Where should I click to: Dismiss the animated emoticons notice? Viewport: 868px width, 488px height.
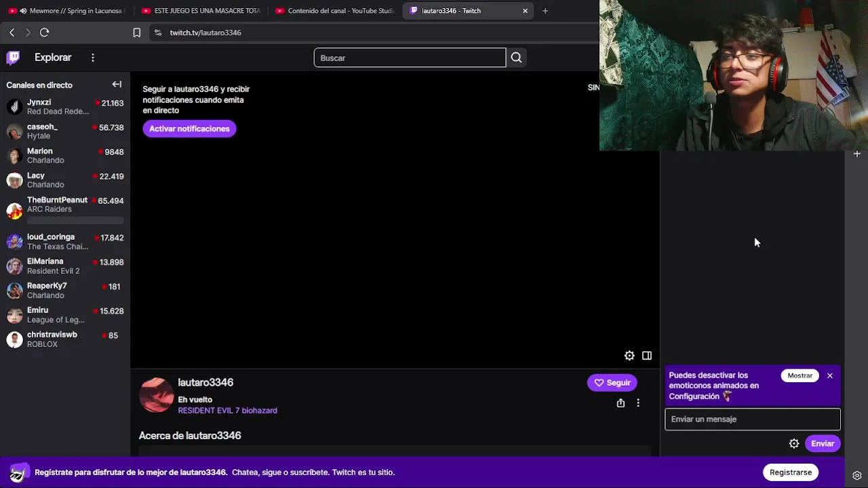coord(829,375)
